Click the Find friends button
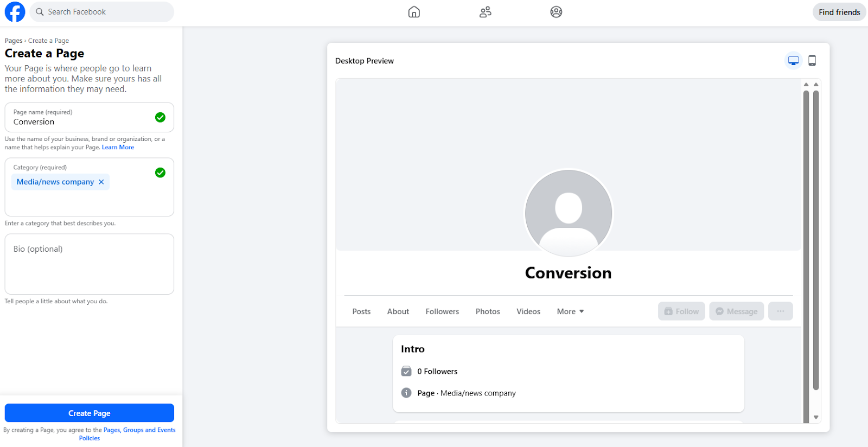This screenshot has width=868, height=447. [x=839, y=12]
